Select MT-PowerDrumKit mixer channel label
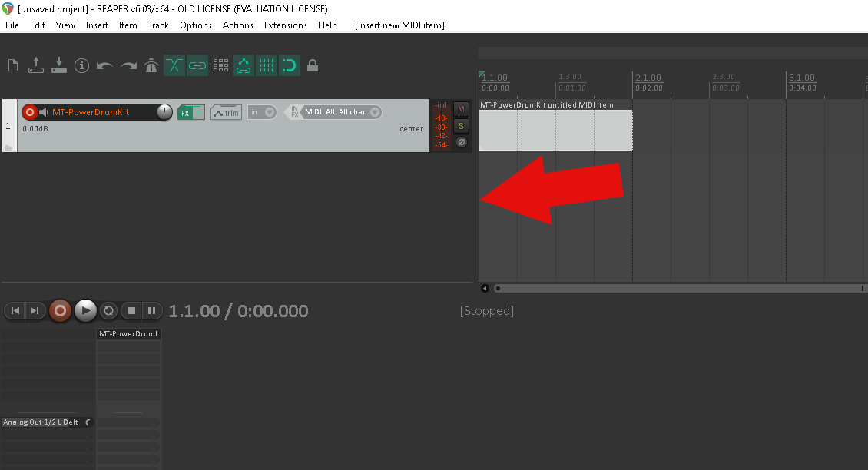This screenshot has width=868, height=470. pos(128,334)
